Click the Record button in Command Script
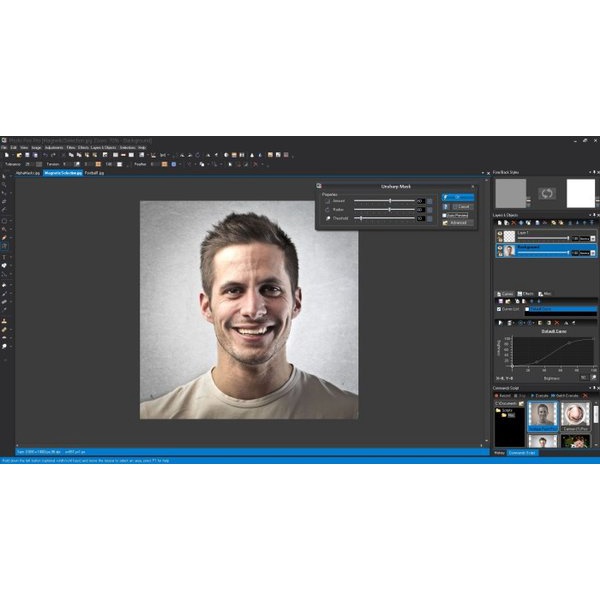 tap(503, 395)
